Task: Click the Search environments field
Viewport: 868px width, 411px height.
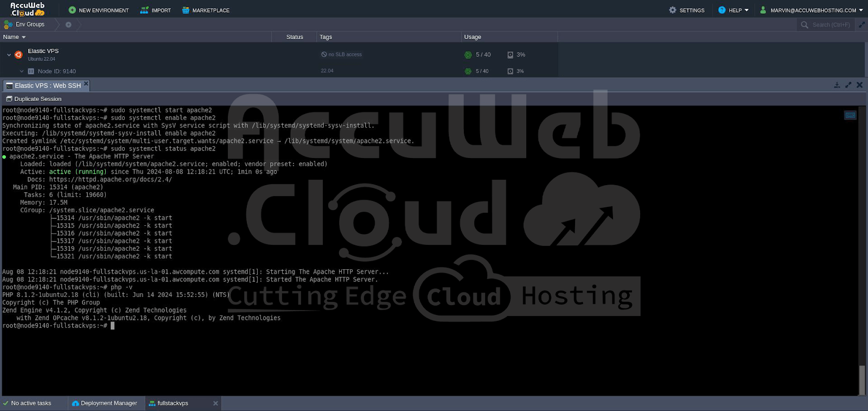Action: pyautogui.click(x=830, y=24)
